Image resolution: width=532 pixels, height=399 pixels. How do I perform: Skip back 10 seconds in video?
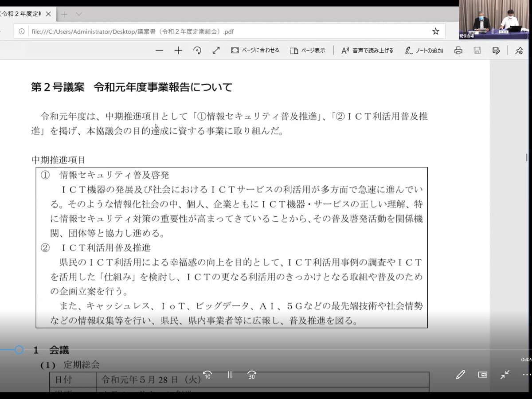coord(207,375)
